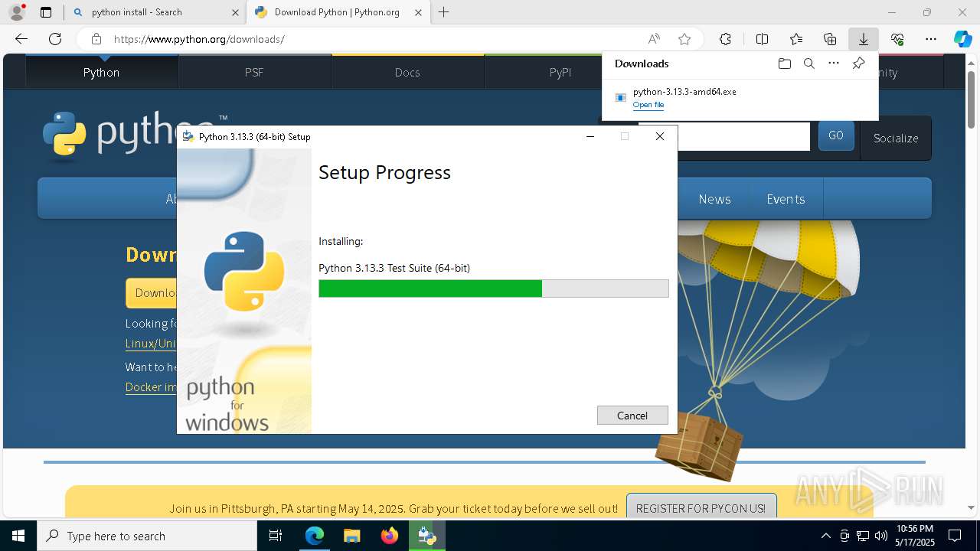Search downloads with the magnifier icon
Viewport: 980px width, 551px height.
808,64
